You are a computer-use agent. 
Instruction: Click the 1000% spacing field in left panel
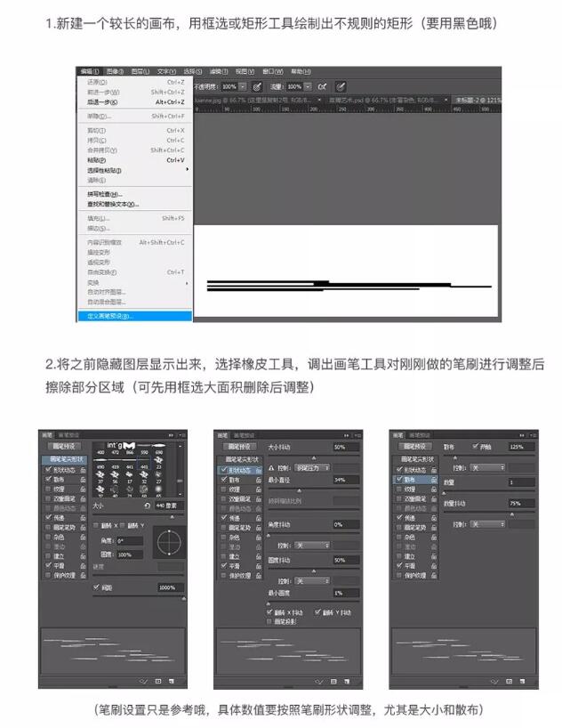click(x=171, y=587)
